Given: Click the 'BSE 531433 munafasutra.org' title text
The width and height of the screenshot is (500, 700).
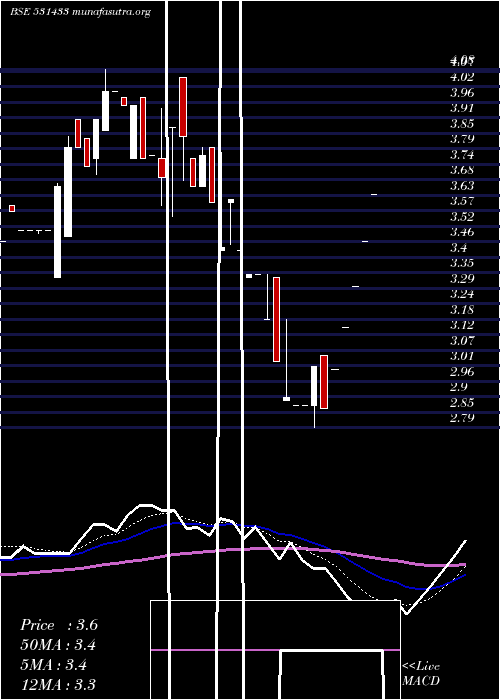Looking at the screenshot, I should pyautogui.click(x=80, y=12).
